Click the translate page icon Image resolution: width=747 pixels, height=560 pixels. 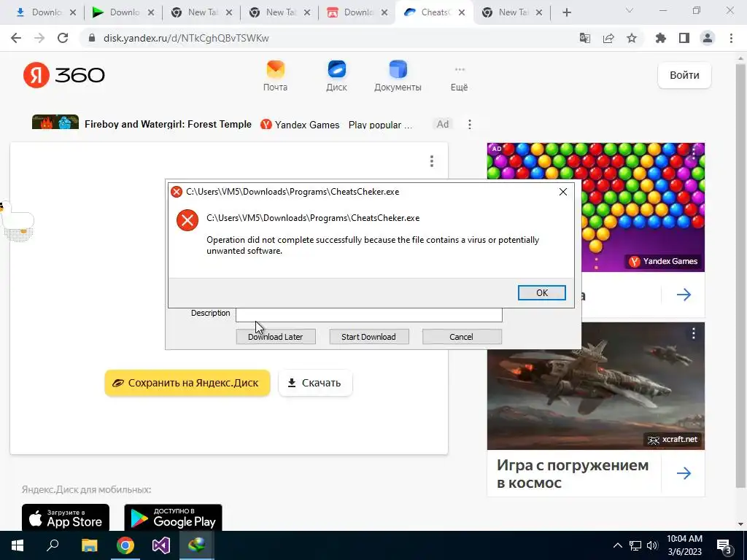[x=585, y=38]
